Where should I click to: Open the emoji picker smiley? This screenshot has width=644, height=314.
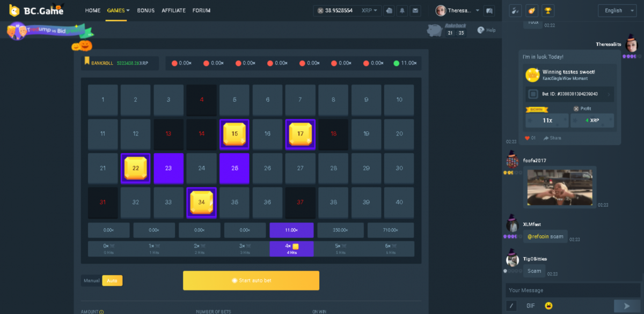548,305
